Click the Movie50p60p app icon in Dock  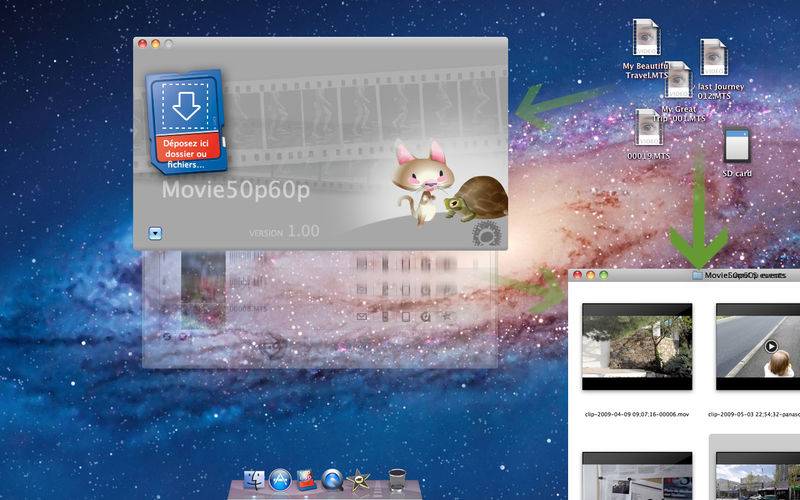306,480
